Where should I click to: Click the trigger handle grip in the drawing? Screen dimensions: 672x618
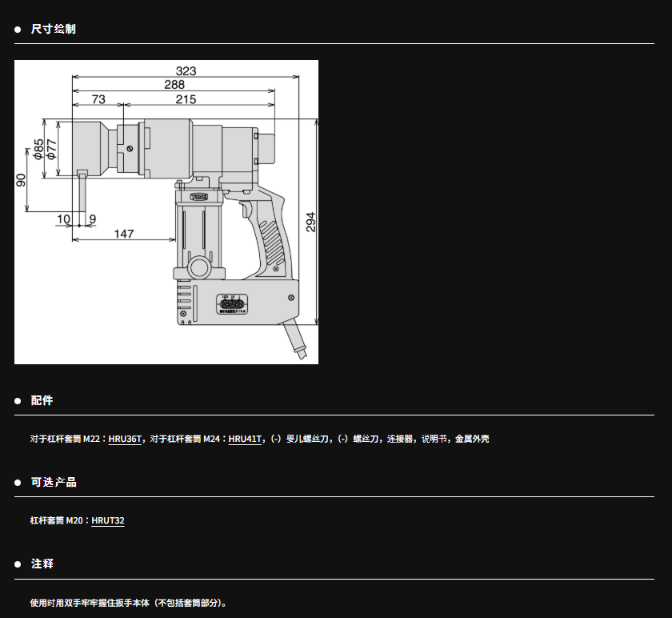point(270,240)
